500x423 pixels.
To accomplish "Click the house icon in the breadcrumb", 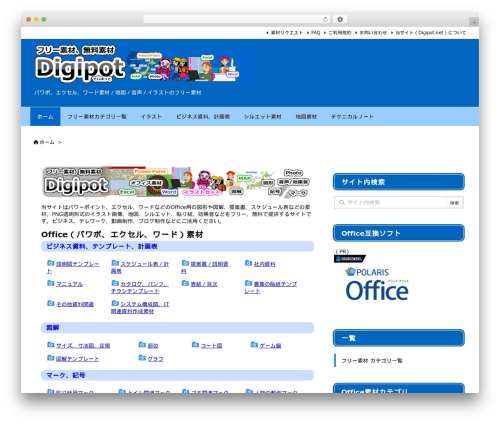I will (x=36, y=142).
